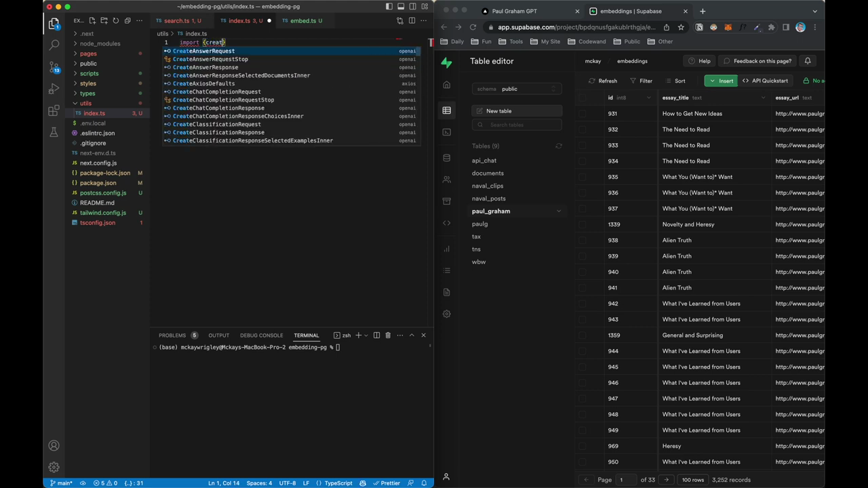Toggle VS Code primary sidebar layout button
This screenshot has height=488, width=868.
coord(389,7)
